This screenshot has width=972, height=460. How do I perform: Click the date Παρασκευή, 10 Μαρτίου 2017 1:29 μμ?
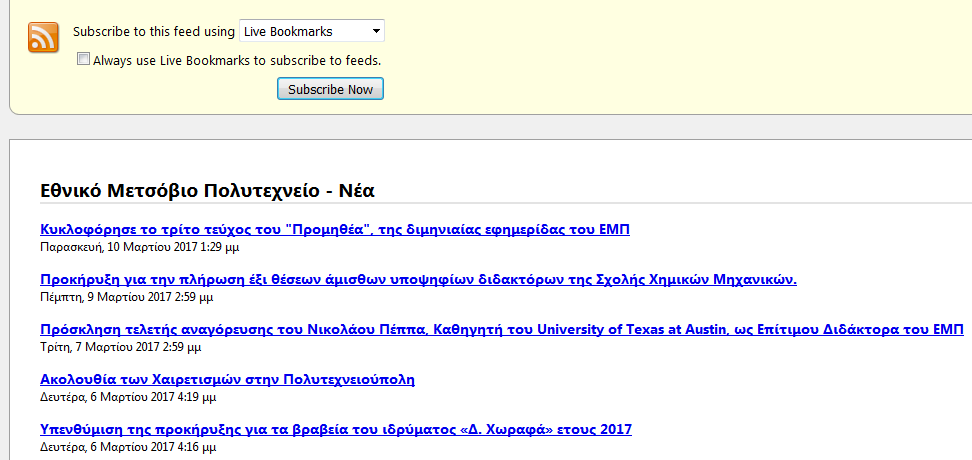(140, 247)
